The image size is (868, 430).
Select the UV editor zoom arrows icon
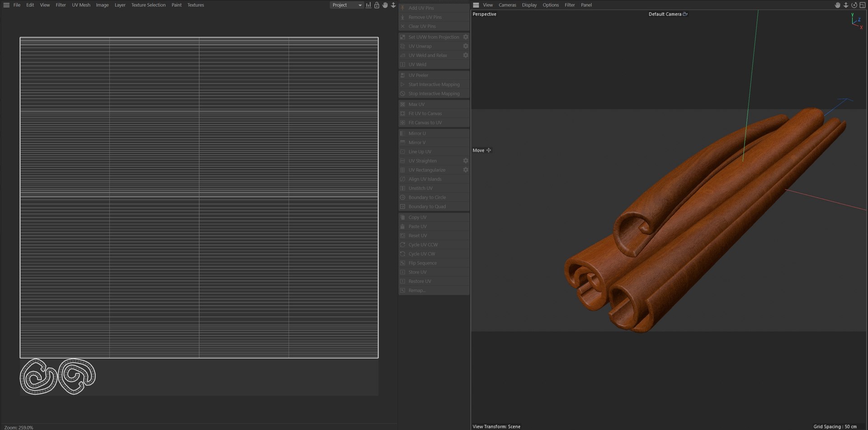(393, 5)
